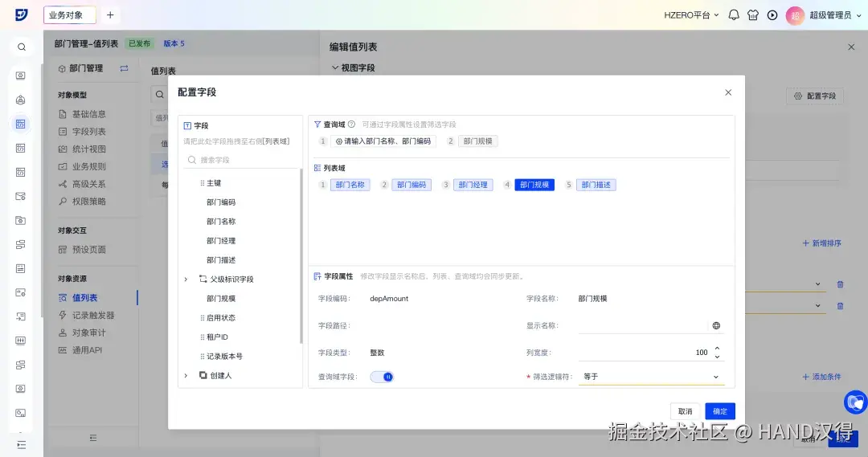Screen dimensions: 868x457
Task: Click the search icon in the 值列表 panel
Action: 159,95
